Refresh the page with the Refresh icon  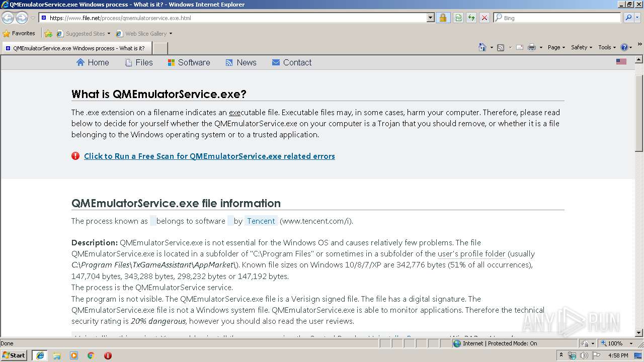point(471,18)
